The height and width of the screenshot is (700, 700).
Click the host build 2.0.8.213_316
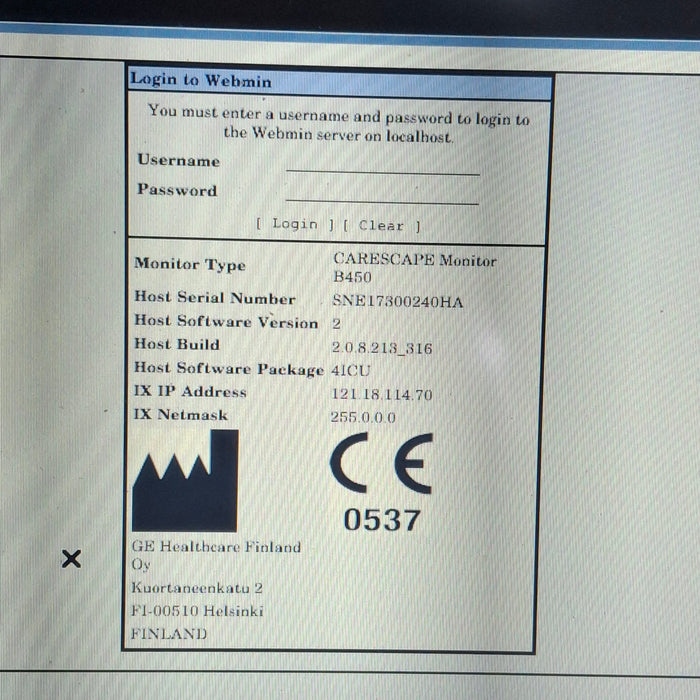click(382, 348)
